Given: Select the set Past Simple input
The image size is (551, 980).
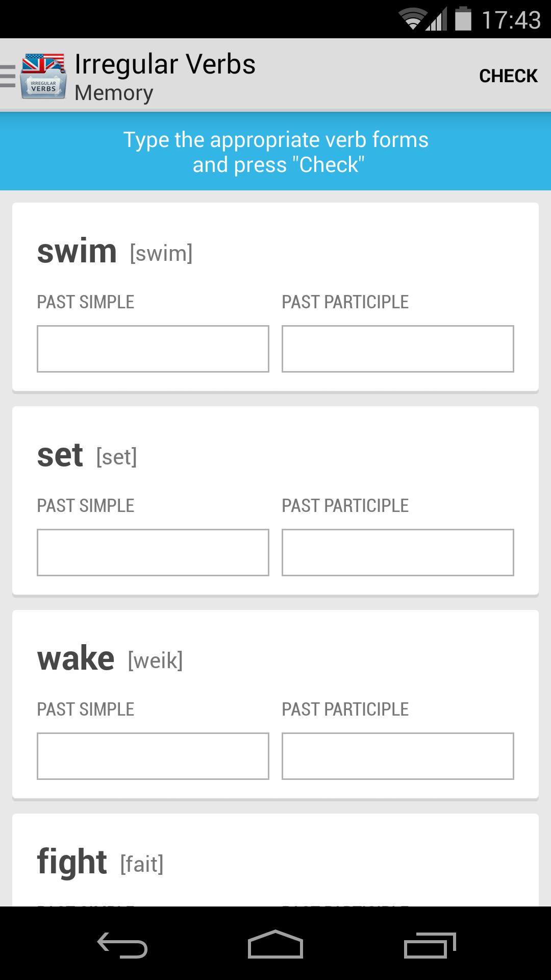Looking at the screenshot, I should (x=153, y=552).
